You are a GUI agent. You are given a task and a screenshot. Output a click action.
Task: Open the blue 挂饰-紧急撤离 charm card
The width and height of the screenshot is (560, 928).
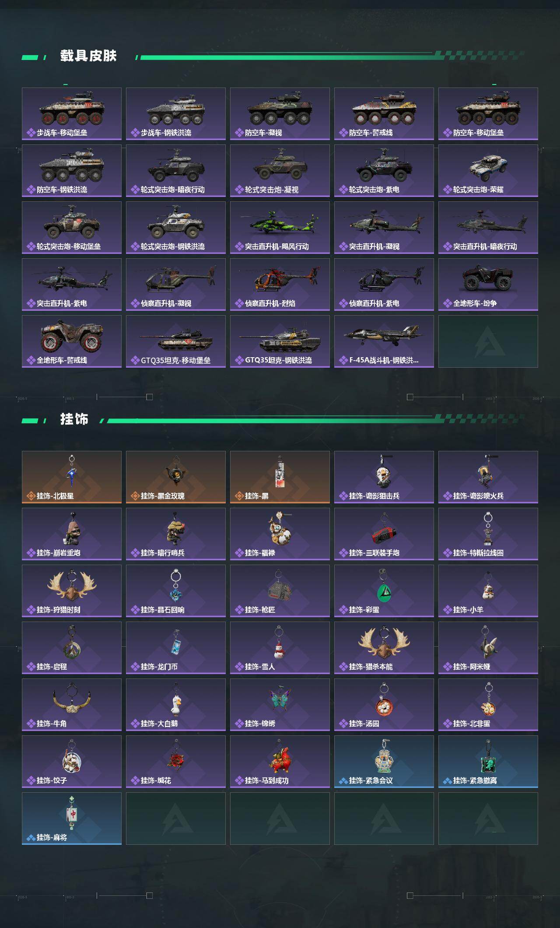(x=488, y=762)
